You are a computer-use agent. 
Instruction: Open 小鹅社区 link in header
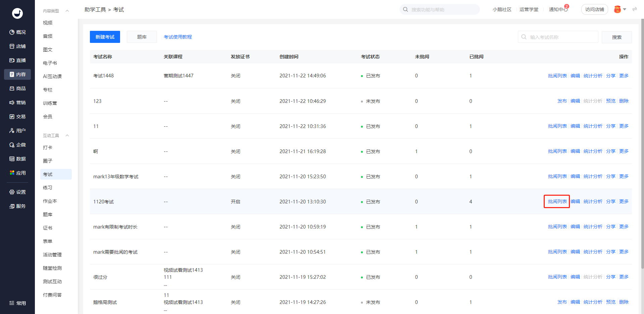tap(502, 9)
